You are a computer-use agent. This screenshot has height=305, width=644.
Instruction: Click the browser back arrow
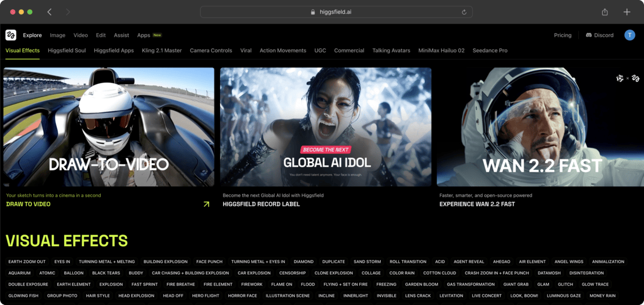tap(49, 12)
